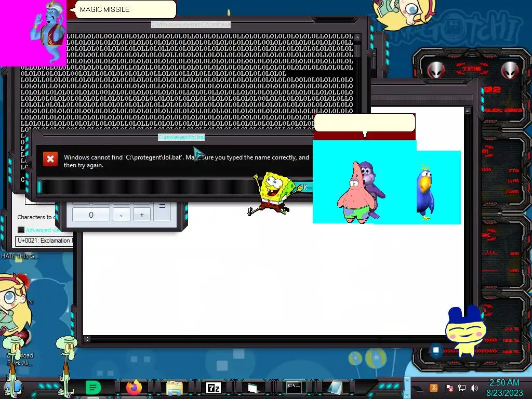
Task: Click the orange Java tray icon
Action: [434, 388]
